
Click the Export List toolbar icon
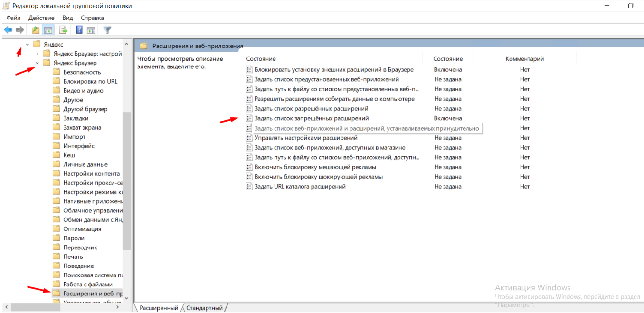[x=63, y=30]
